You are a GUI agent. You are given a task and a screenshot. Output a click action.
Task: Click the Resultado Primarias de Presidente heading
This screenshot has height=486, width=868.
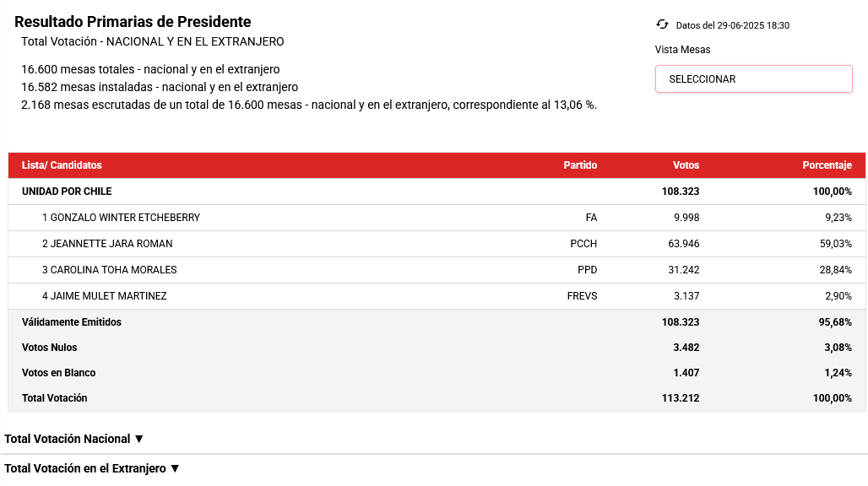tap(133, 22)
